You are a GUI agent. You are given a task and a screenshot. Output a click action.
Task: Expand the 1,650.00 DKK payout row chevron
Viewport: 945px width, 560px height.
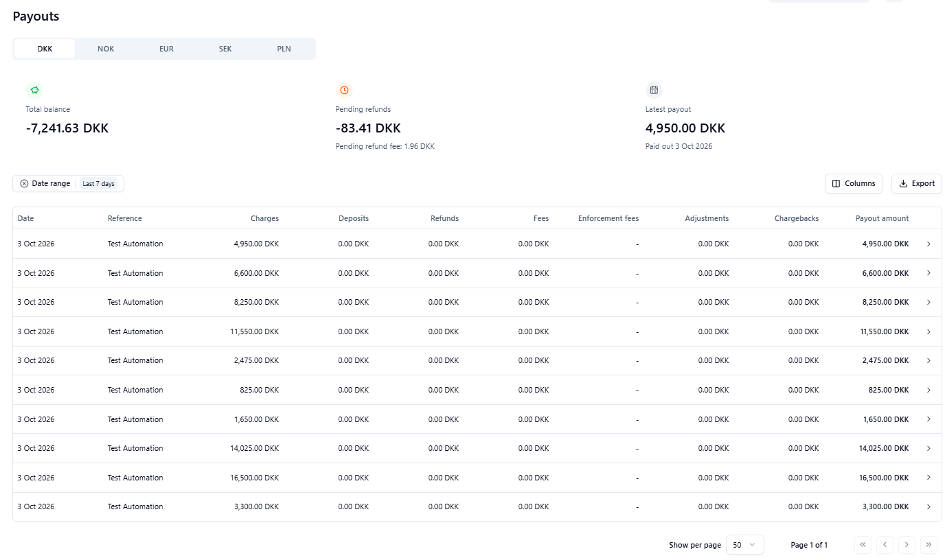pos(929,419)
